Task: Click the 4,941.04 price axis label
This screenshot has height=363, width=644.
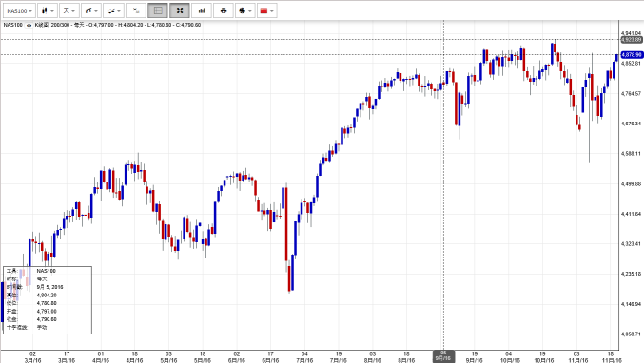Action: tap(631, 33)
